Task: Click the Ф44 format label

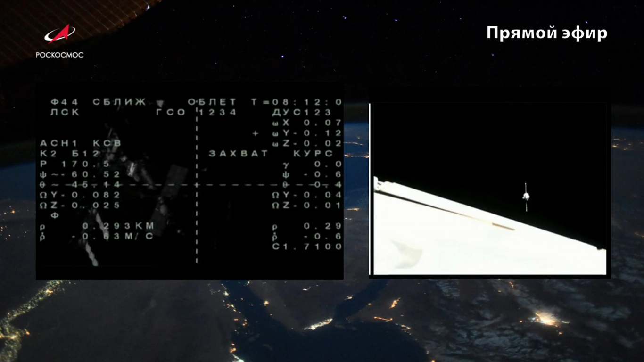Action: coord(65,102)
